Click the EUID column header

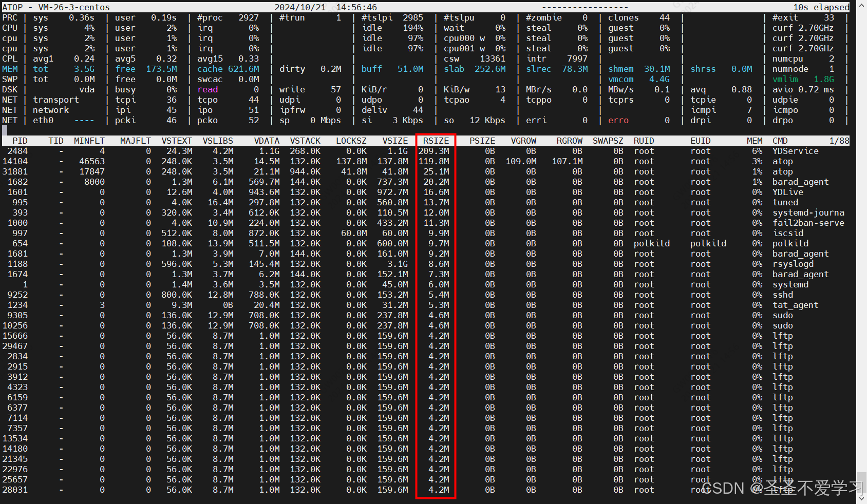[701, 141]
